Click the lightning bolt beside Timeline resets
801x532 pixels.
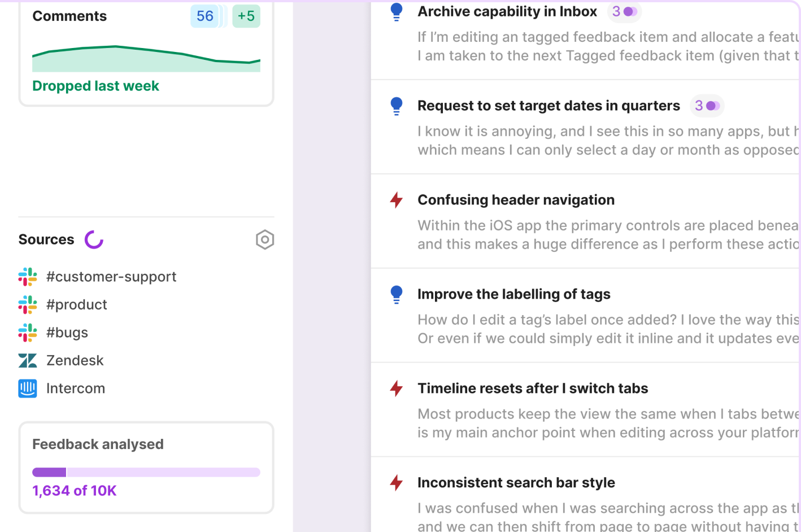pos(397,389)
